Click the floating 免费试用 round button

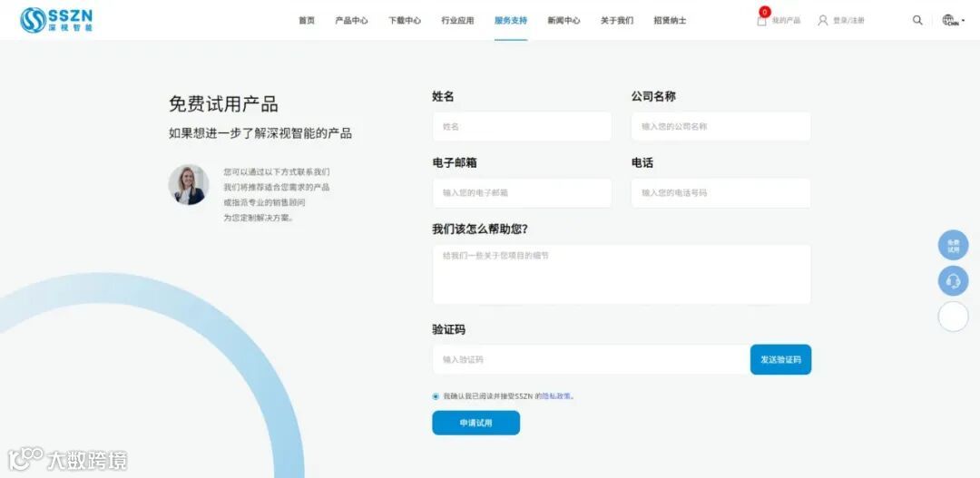[x=953, y=246]
